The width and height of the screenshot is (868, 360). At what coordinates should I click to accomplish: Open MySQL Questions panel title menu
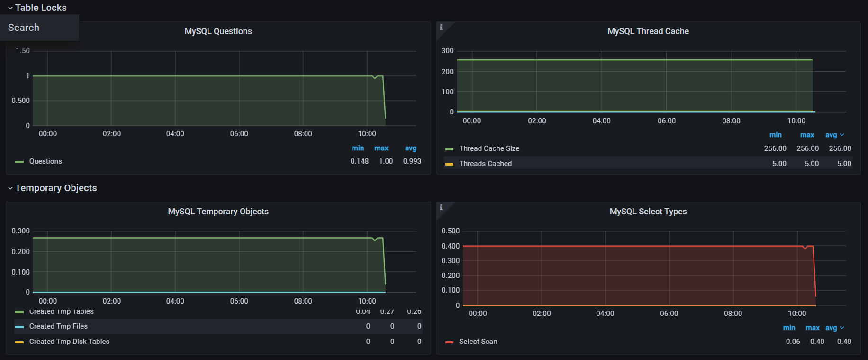tap(218, 31)
